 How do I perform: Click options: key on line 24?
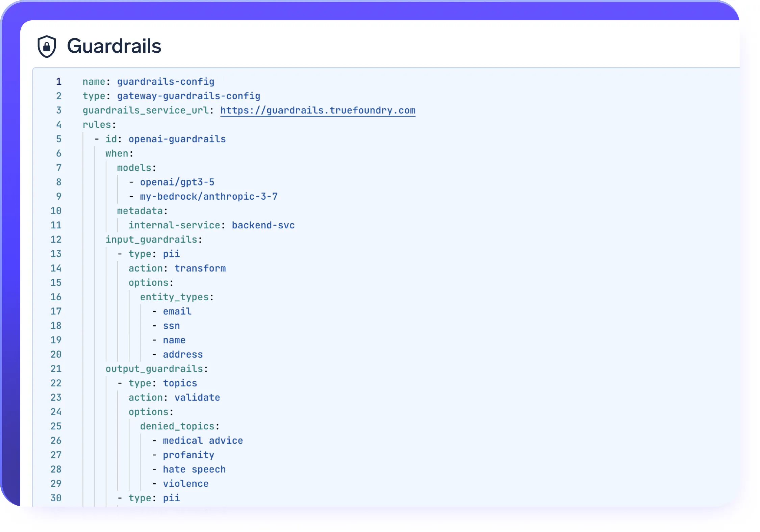[x=151, y=412]
